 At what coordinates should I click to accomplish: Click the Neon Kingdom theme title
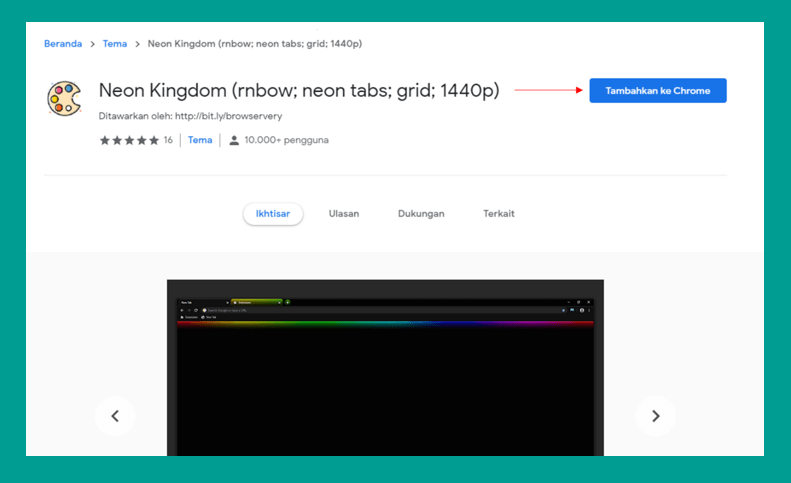click(299, 91)
